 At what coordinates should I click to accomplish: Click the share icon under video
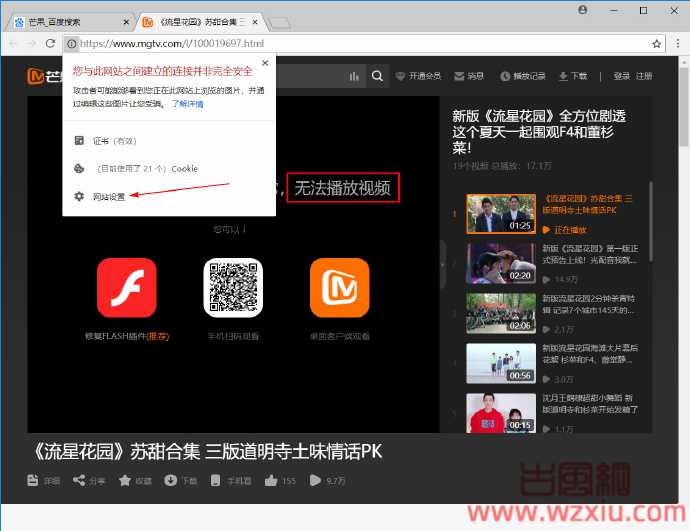pyautogui.click(x=79, y=480)
